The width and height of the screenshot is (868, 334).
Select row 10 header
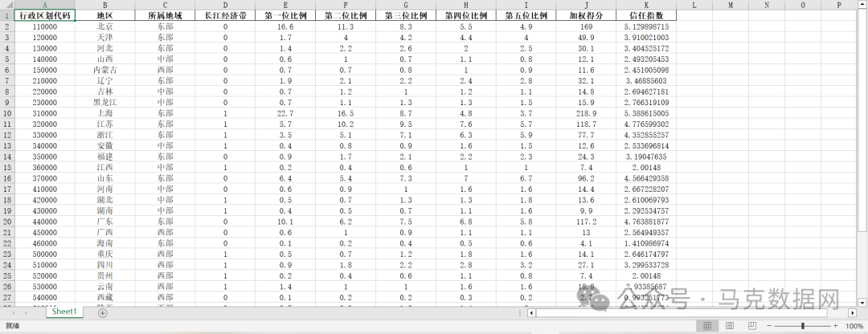click(6, 114)
